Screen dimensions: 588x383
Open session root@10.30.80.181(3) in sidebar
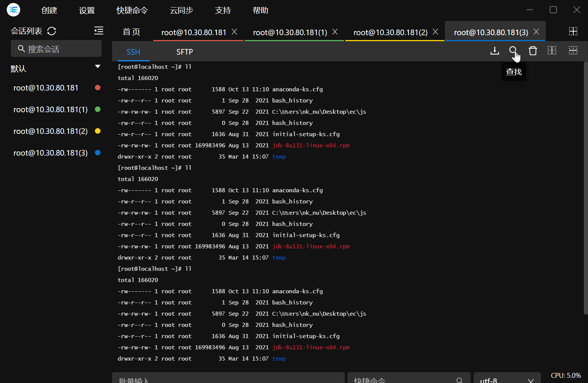click(50, 153)
